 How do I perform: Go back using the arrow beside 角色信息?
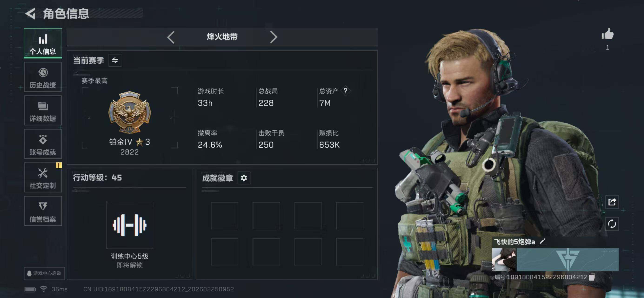[30, 14]
